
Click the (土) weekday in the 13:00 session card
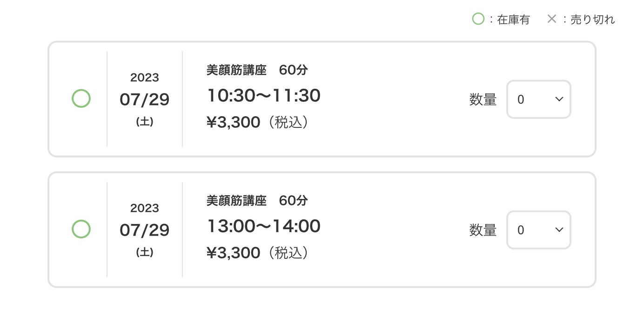pyautogui.click(x=145, y=252)
